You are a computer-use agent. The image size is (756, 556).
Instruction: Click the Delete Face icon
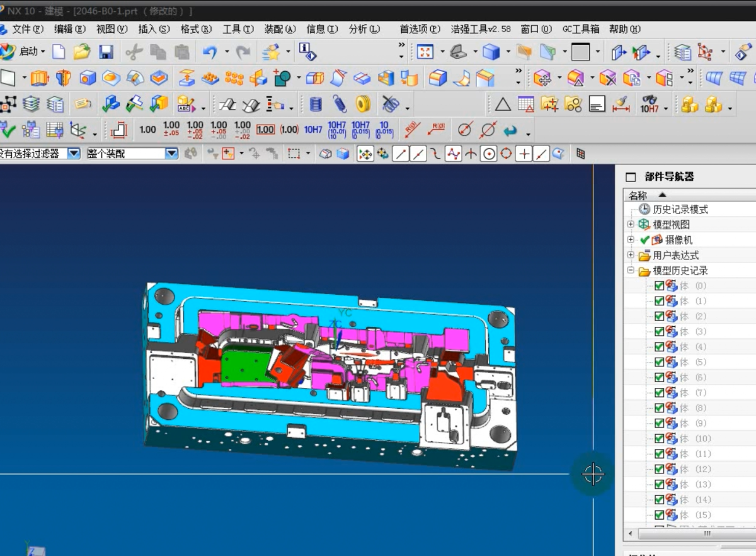tap(607, 78)
